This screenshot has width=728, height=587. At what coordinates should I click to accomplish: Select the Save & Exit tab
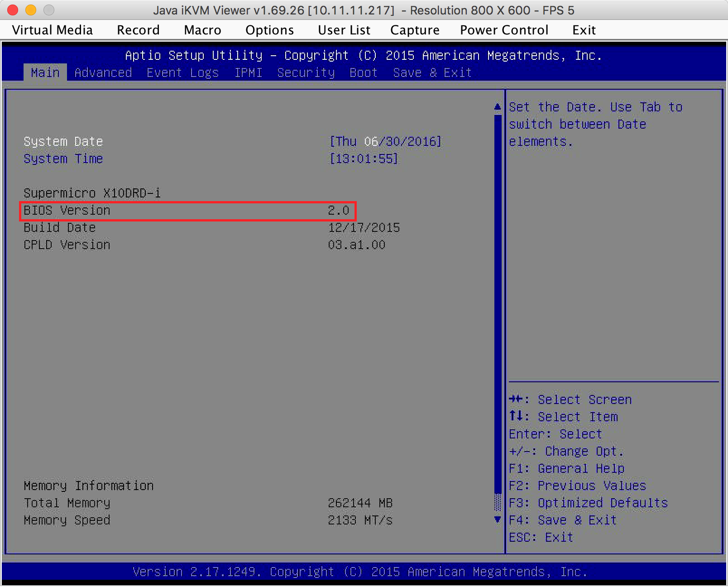pyautogui.click(x=432, y=72)
